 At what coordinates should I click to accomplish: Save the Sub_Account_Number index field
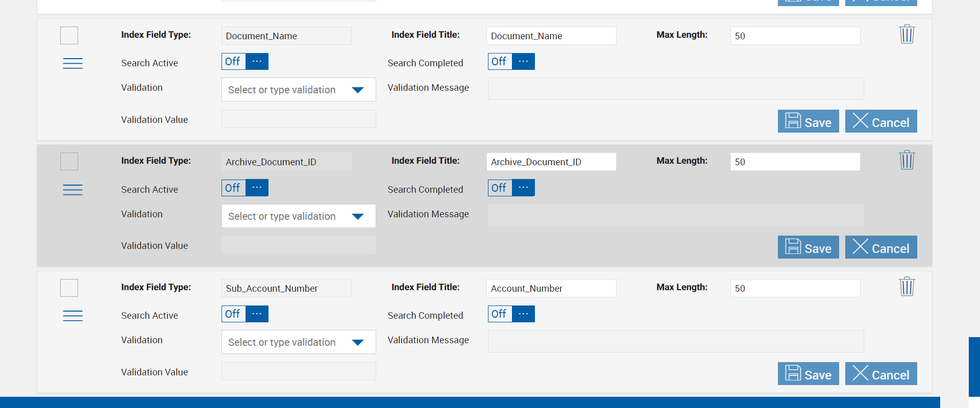coord(808,374)
